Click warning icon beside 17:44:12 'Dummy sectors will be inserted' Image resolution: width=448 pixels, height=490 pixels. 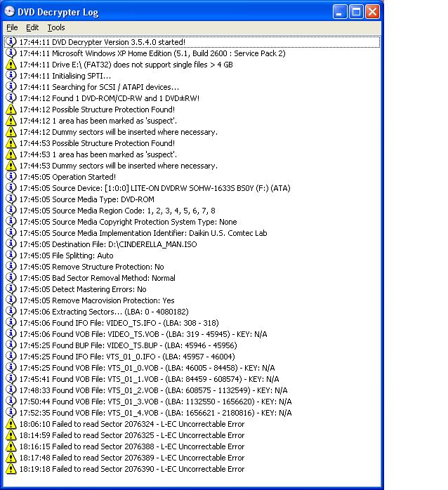11,132
